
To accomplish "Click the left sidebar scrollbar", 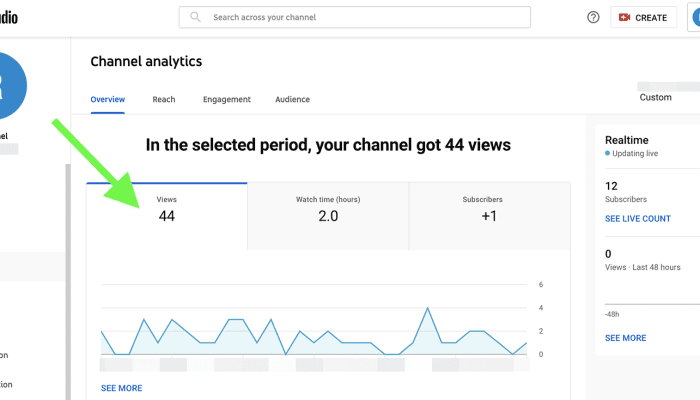I will (x=68, y=281).
